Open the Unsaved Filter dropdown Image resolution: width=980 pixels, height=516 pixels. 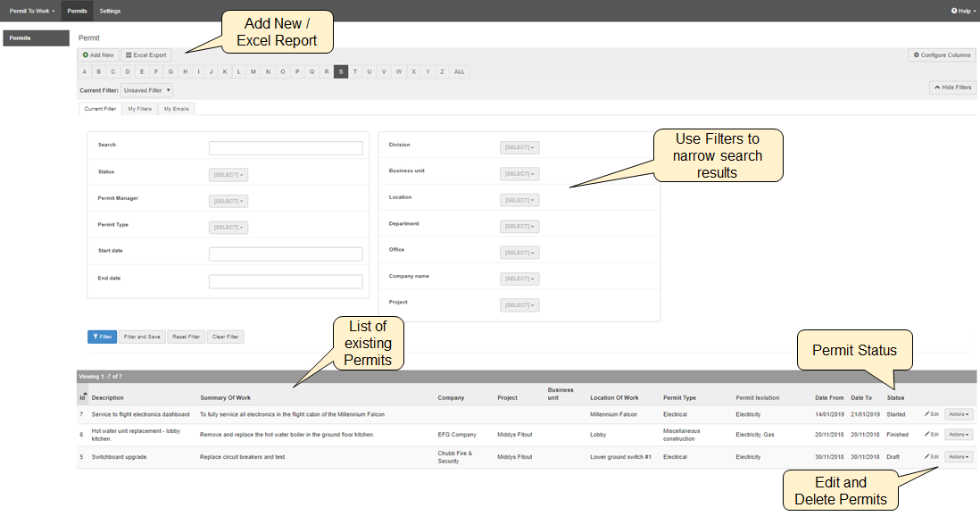coord(146,90)
